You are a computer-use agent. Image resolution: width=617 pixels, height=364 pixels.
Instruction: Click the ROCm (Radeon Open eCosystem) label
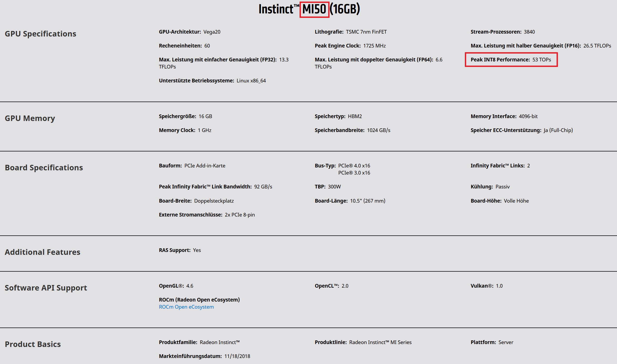[199, 300]
